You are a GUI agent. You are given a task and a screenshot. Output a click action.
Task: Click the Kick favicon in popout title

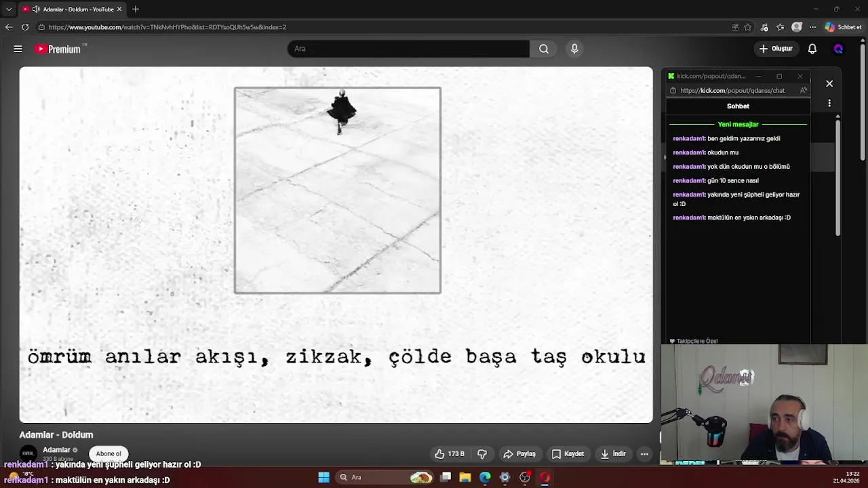[x=671, y=76]
